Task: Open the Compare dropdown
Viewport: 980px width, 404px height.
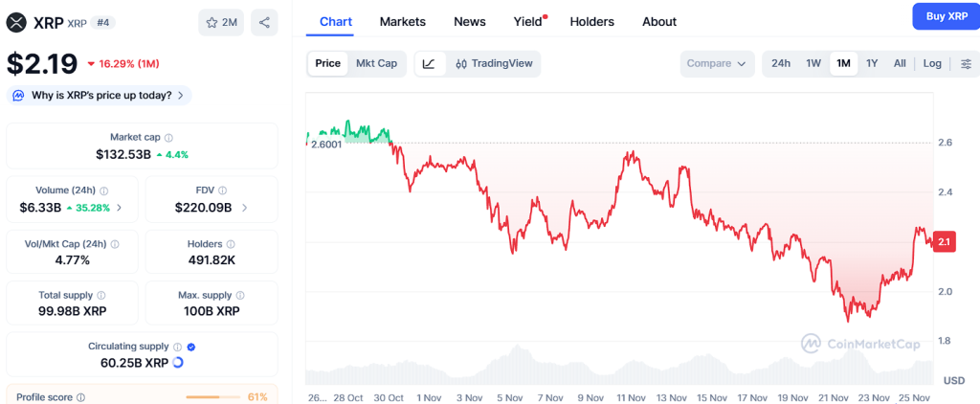Action: point(716,64)
